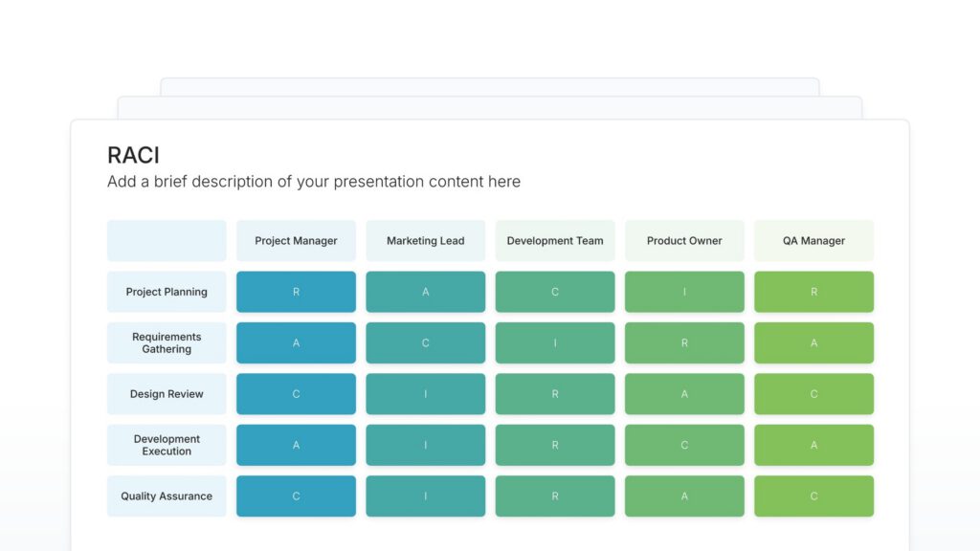Select QA Manager's cell for Quality Assurance
Screen dimensions: 980x551
813,496
